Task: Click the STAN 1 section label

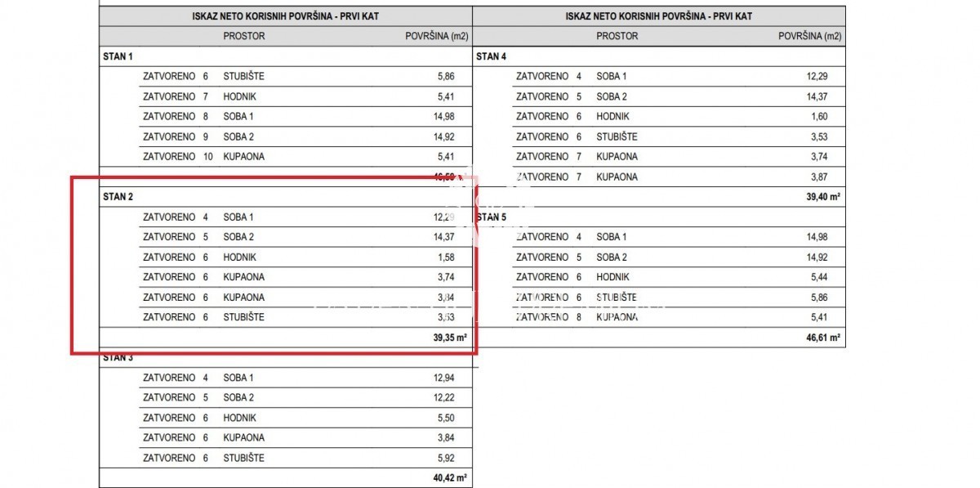Action: click(118, 56)
